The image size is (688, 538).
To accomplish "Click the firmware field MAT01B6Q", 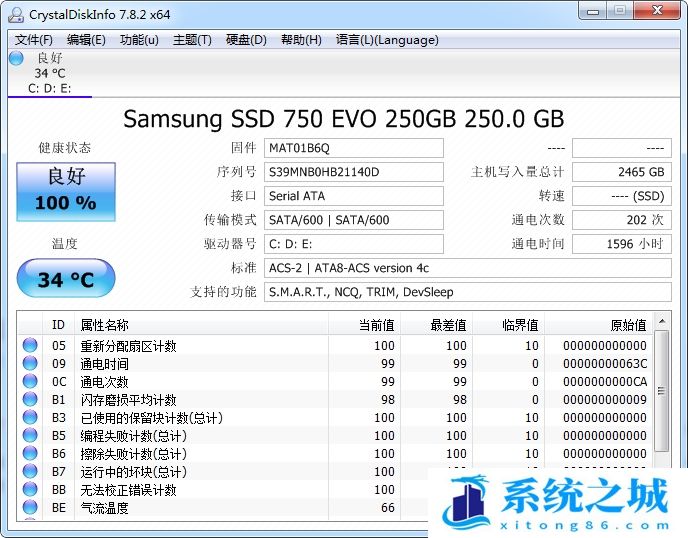I will [354, 148].
